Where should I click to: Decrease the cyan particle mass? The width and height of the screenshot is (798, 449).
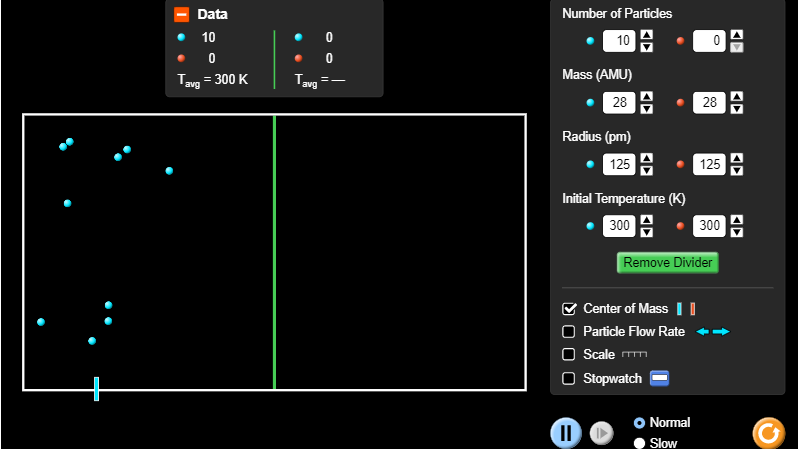(x=647, y=108)
